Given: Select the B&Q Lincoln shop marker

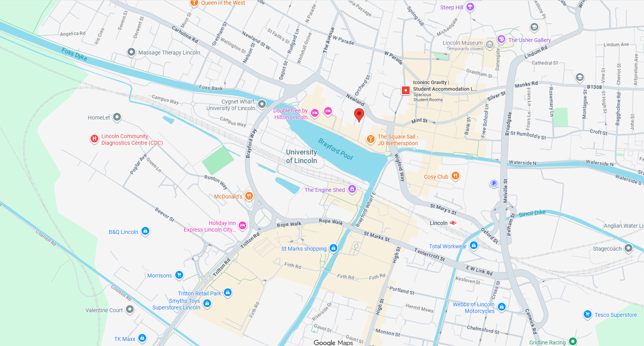Looking at the screenshot, I should 145,231.
